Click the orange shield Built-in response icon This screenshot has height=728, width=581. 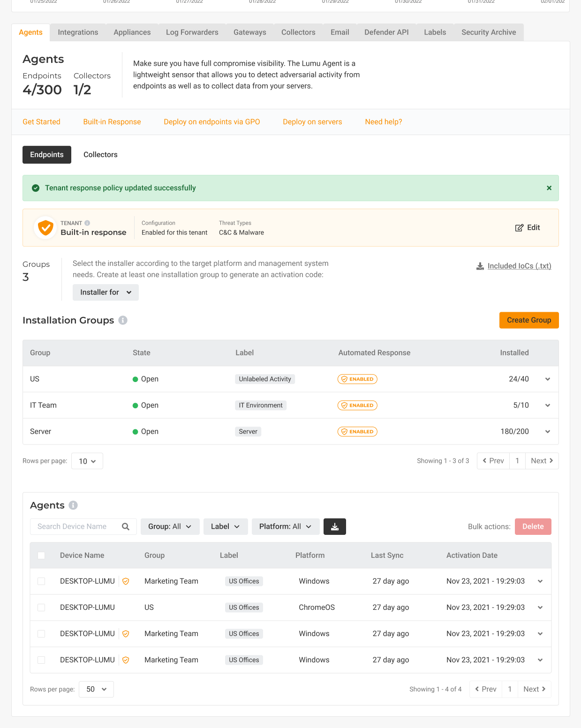click(45, 228)
